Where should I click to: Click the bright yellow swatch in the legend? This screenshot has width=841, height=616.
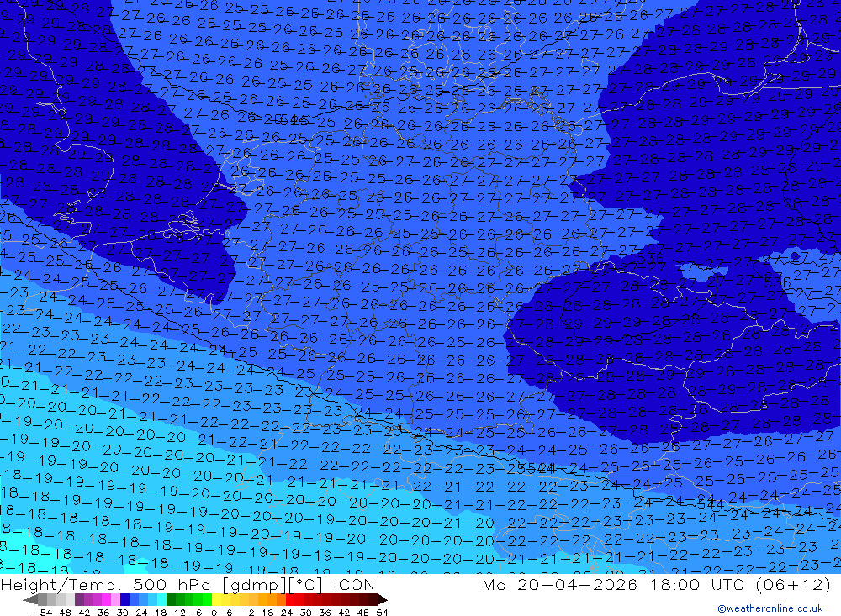click(217, 599)
